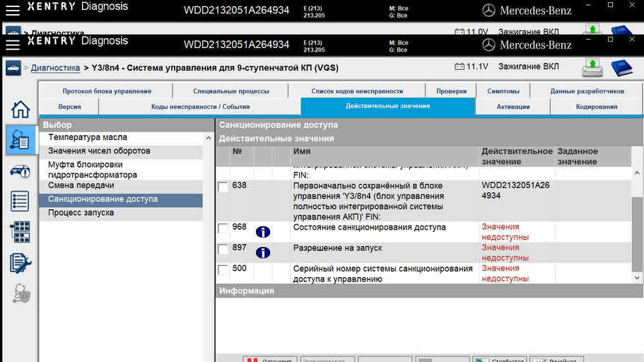Open the blue help book icon
Screen dimensions: 644x362
click(622, 68)
